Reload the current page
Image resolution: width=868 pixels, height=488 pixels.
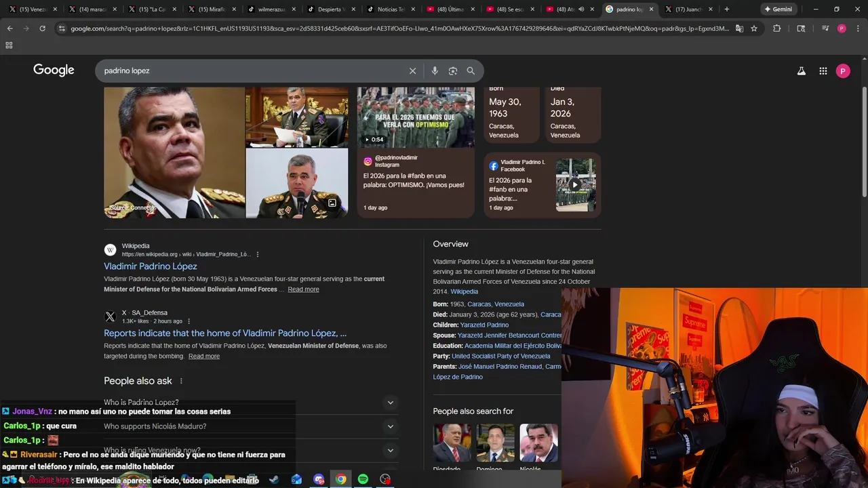tap(42, 28)
